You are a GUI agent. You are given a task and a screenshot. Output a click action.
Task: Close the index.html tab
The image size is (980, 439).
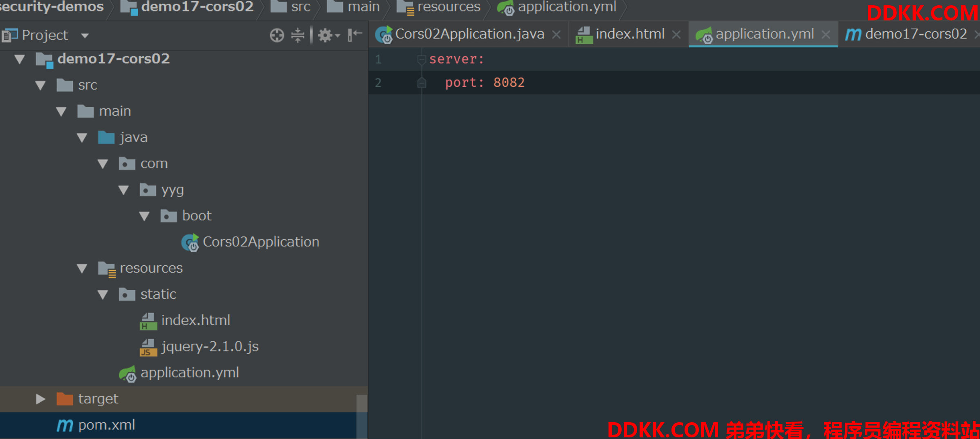coord(676,35)
